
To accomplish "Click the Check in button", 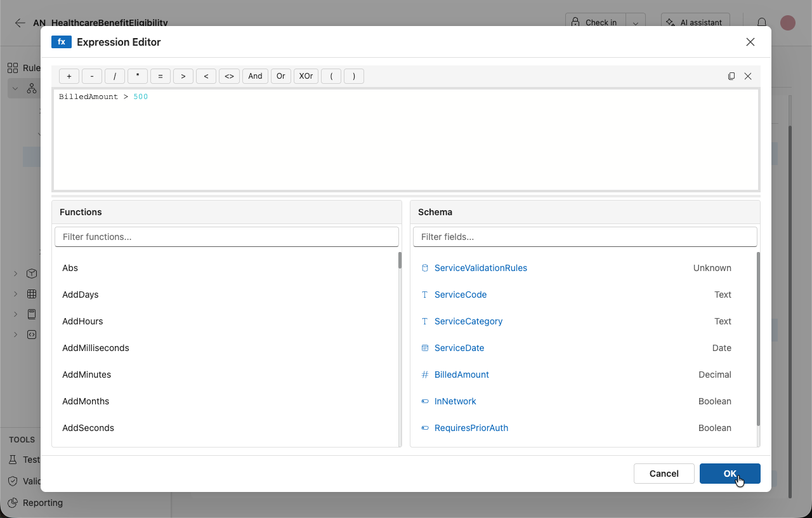I will pyautogui.click(x=596, y=23).
